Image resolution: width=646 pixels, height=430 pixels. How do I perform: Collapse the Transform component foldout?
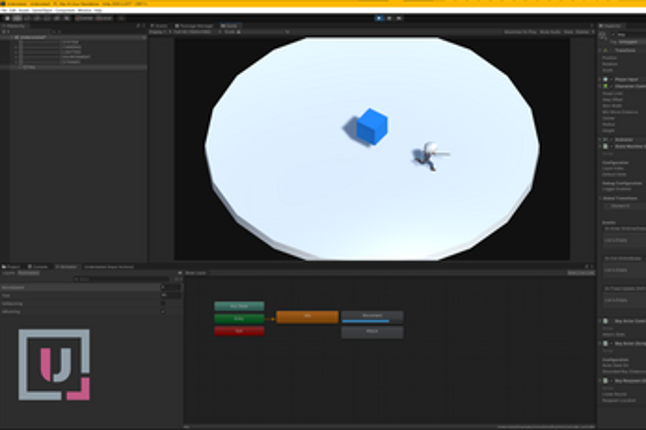point(600,50)
